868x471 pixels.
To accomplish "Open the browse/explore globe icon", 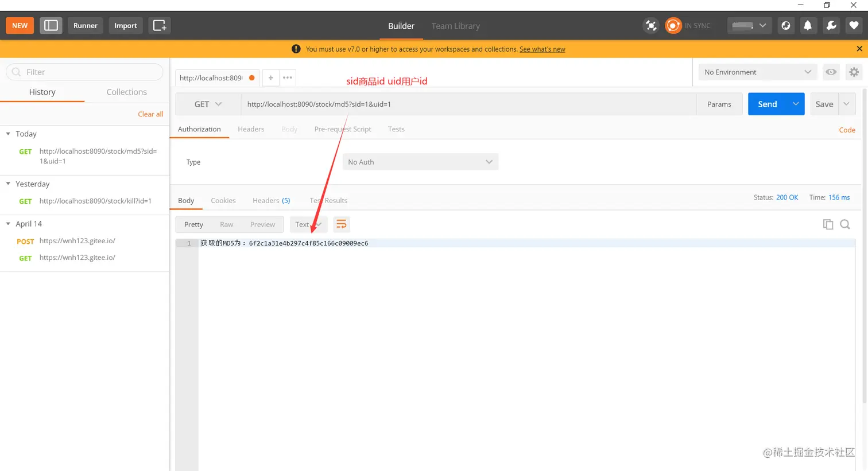I will click(x=786, y=25).
